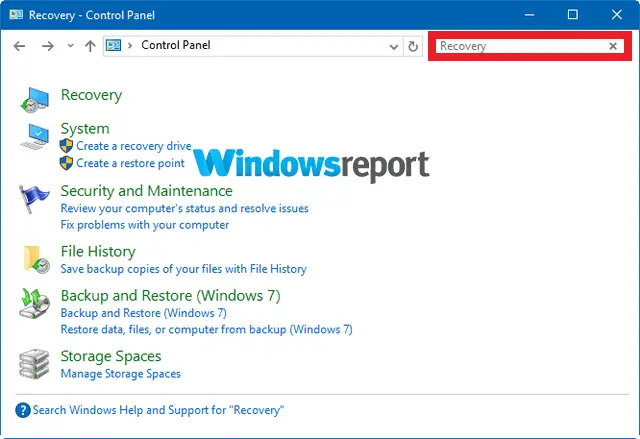640x439 pixels.
Task: Click the shield icon beside Create a recovery drive
Action: (66, 146)
